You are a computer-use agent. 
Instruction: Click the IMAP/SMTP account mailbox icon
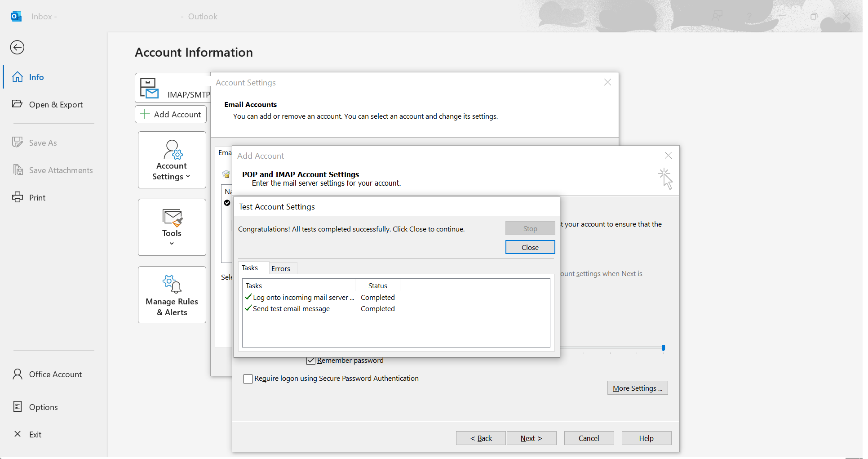[x=149, y=88]
